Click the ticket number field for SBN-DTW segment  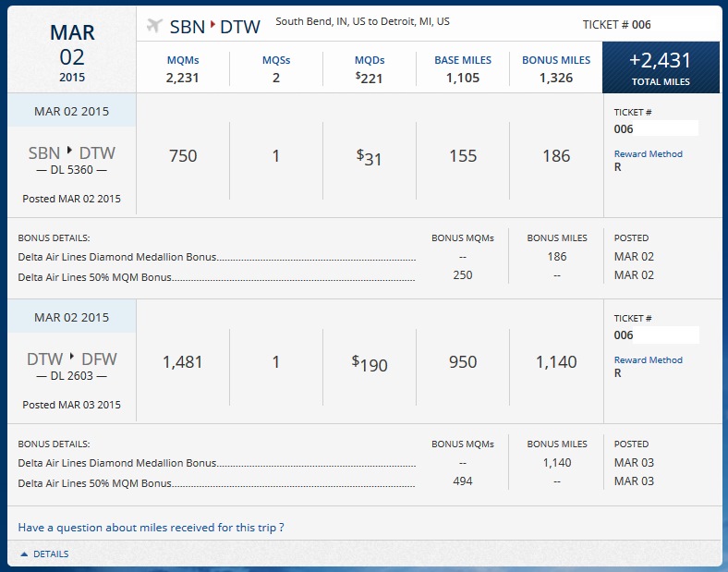[x=656, y=128]
